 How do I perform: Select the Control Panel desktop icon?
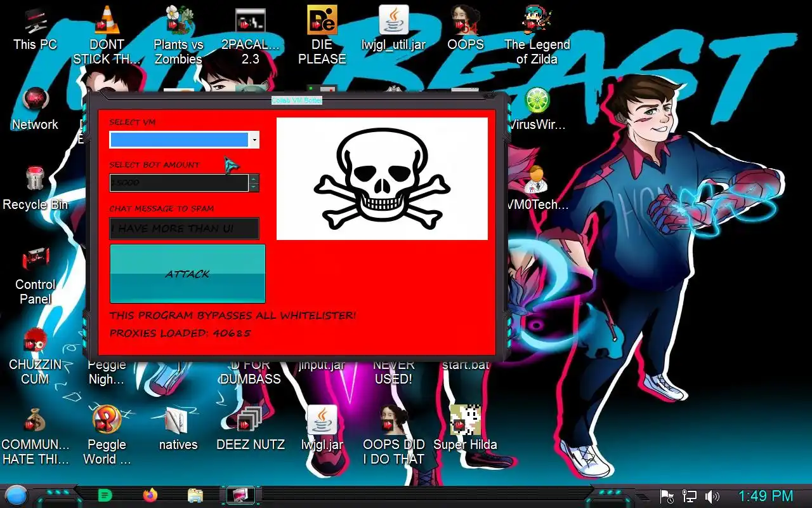coord(35,275)
